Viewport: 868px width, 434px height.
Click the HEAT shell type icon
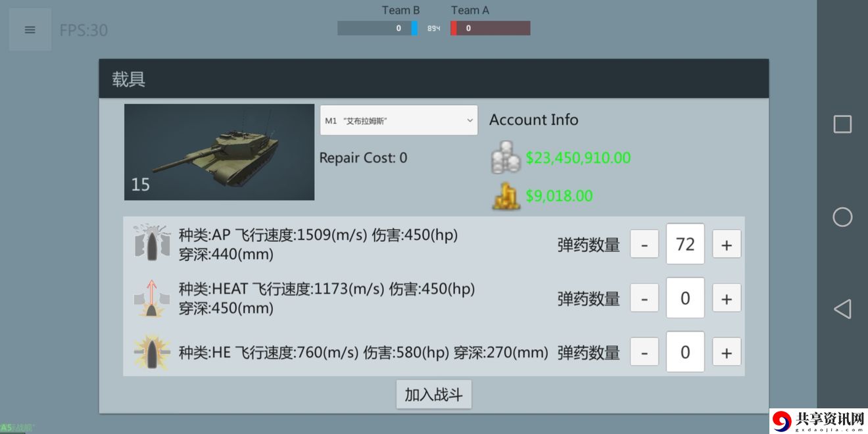point(152,297)
